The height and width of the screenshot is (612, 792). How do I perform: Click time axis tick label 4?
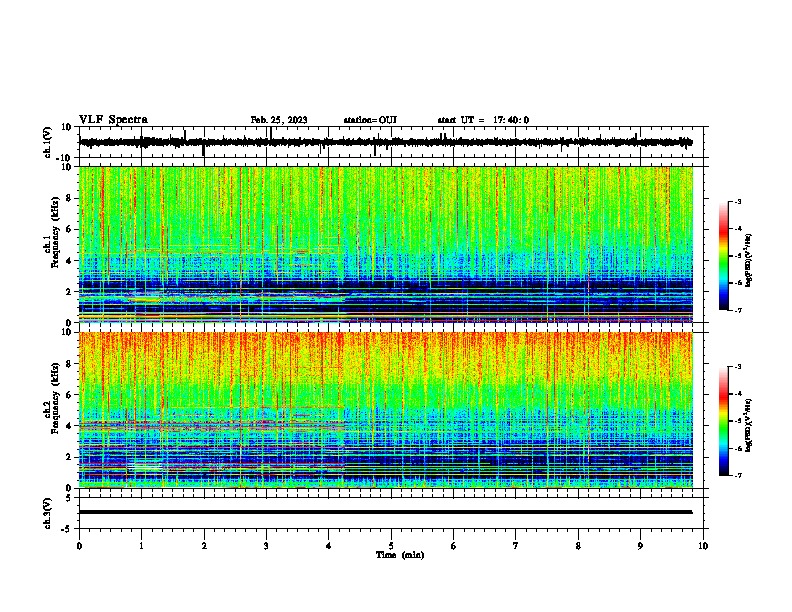point(329,546)
